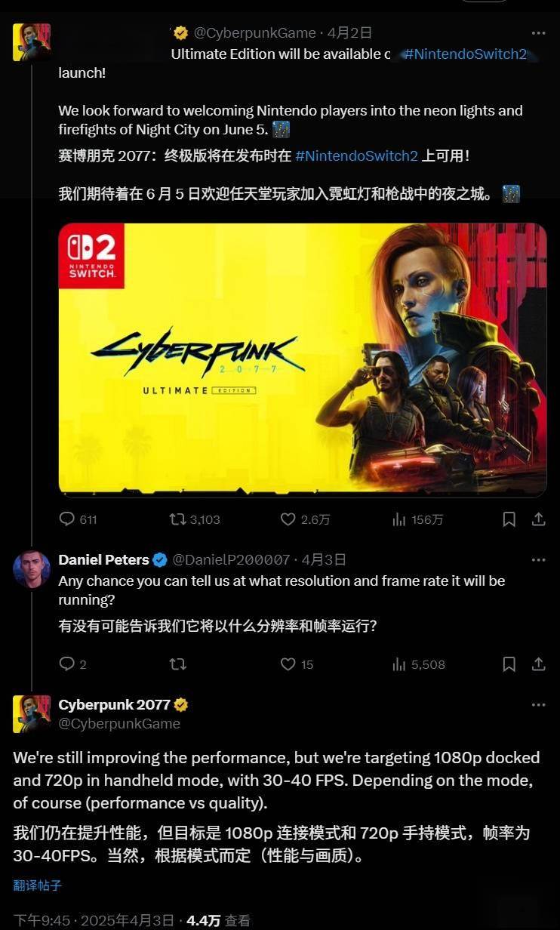Open more options for the top announcement post

coord(538,33)
